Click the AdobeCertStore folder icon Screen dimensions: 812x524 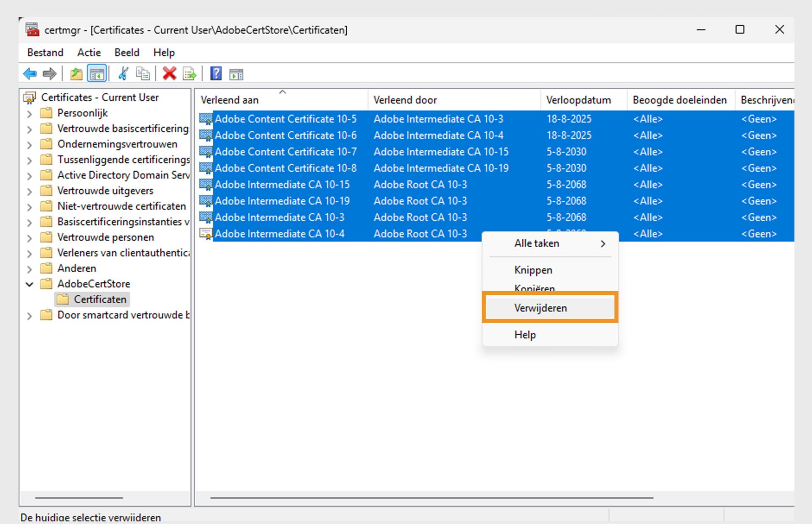tap(46, 284)
